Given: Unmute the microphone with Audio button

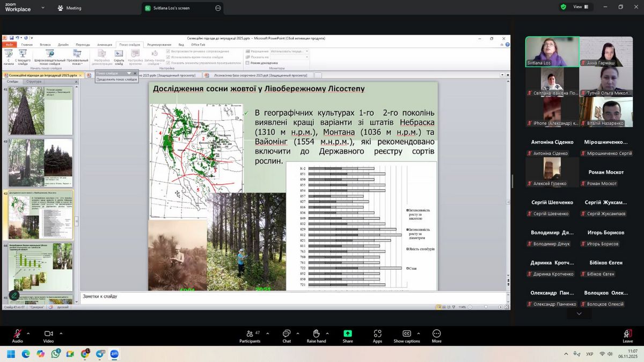Looking at the screenshot, I should [17, 336].
